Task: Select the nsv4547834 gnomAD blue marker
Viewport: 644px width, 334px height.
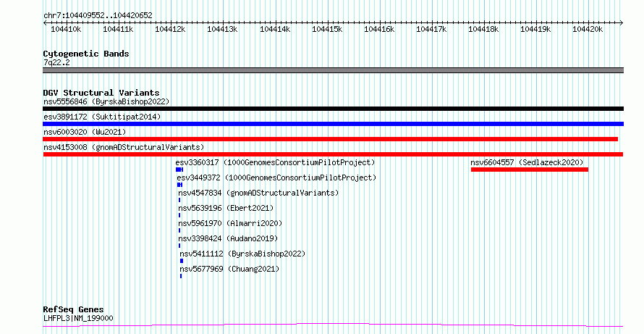Action: click(179, 200)
